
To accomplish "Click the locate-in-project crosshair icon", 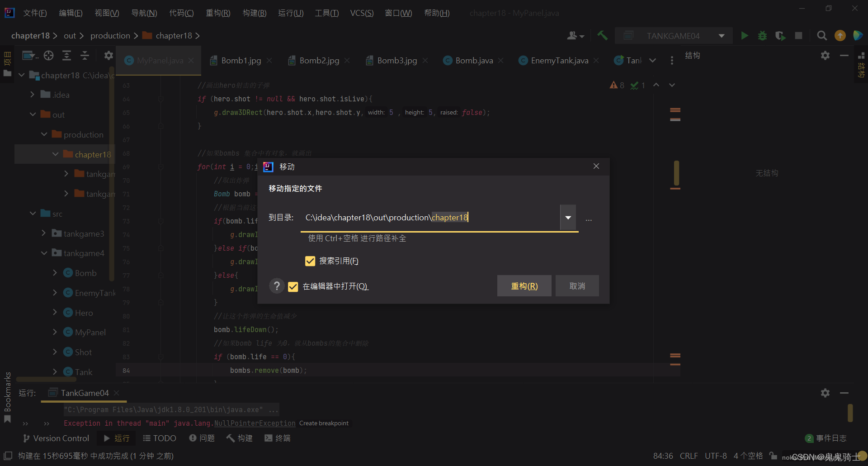I will [x=49, y=56].
